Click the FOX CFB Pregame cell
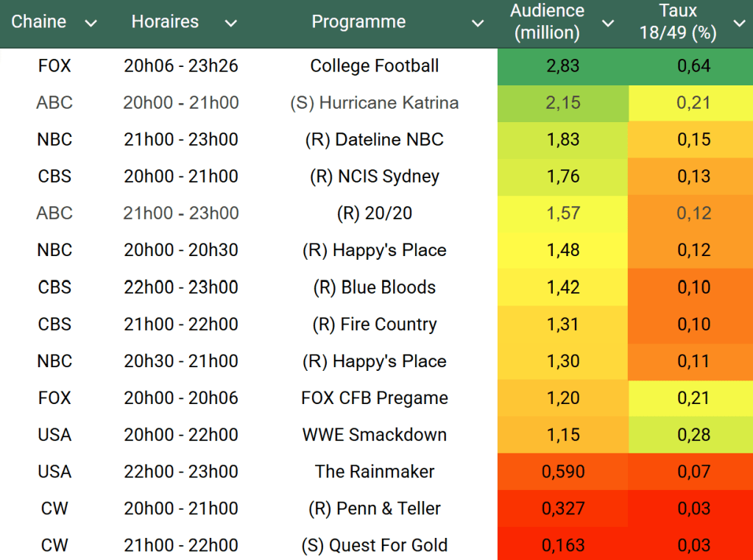Screen dimensions: 753x560 pyautogui.click(x=374, y=398)
